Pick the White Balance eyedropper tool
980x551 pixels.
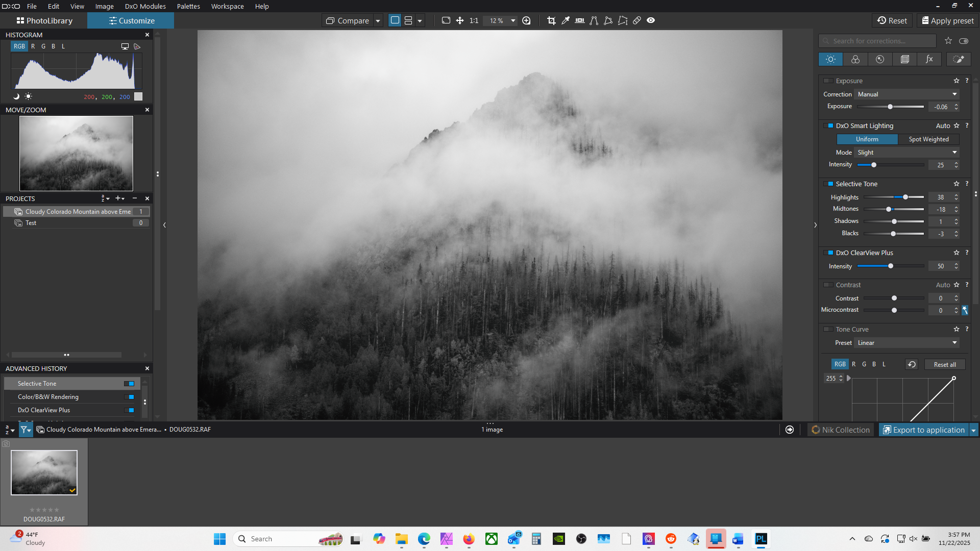[x=566, y=20]
